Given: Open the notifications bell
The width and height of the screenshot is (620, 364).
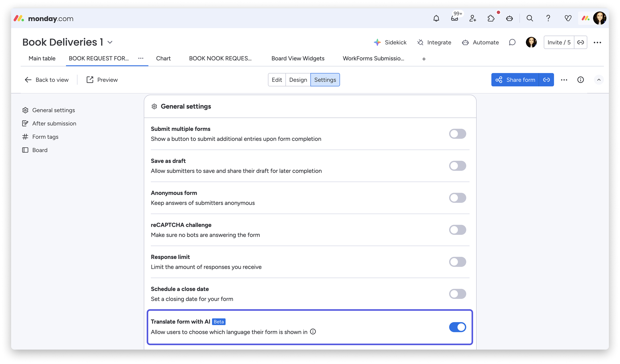Looking at the screenshot, I should [x=436, y=18].
